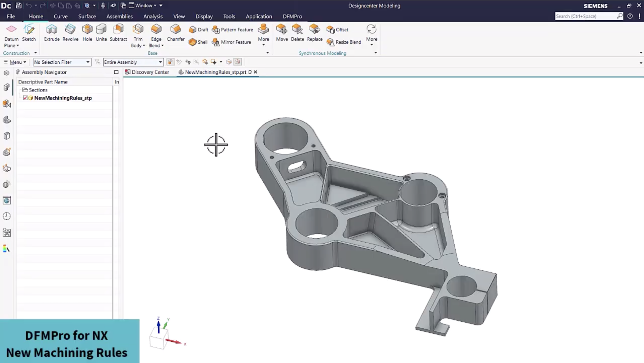Click the search magnifier icon
This screenshot has height=363, width=644.
(x=620, y=16)
